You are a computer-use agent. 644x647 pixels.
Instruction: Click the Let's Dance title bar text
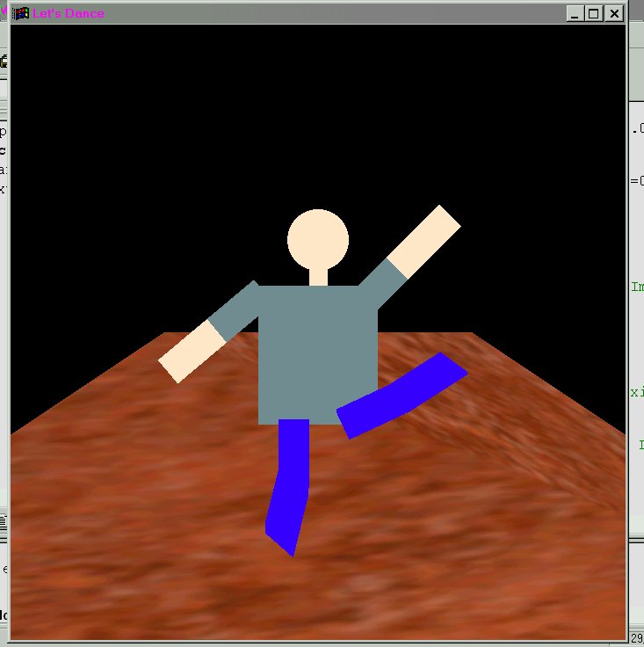pyautogui.click(x=68, y=13)
